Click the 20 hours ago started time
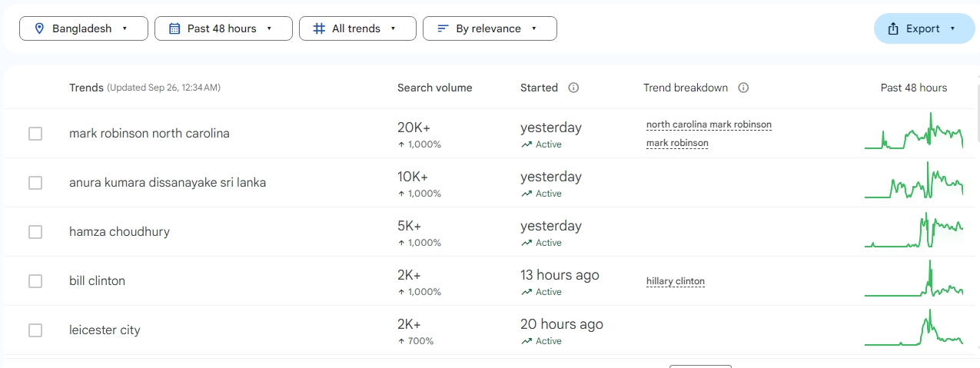This screenshot has height=368, width=980. tap(562, 324)
